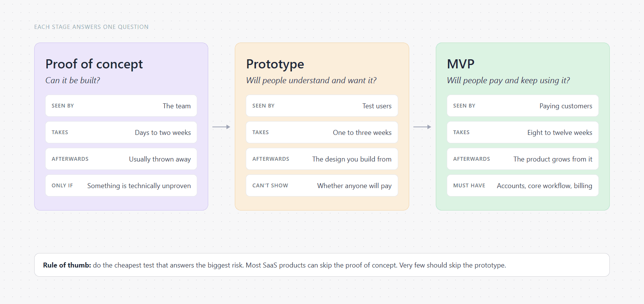Click the Rule of thumb note box
The width and height of the screenshot is (644, 304).
tap(322, 265)
